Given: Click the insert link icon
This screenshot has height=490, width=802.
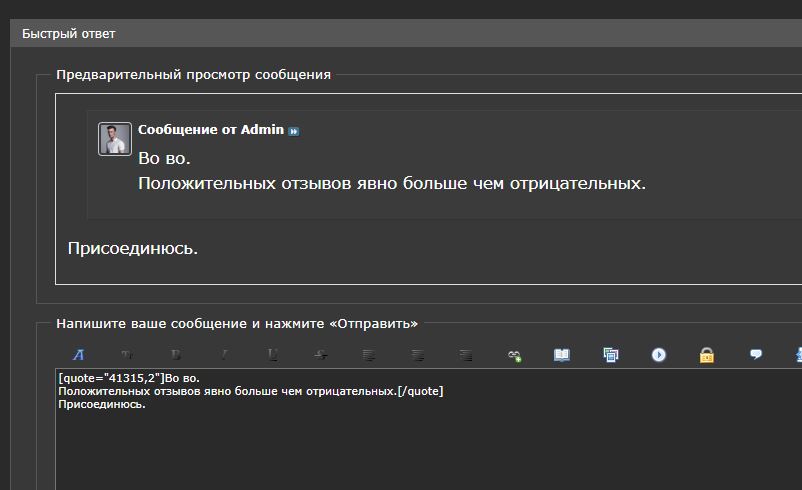Looking at the screenshot, I should tap(514, 354).
